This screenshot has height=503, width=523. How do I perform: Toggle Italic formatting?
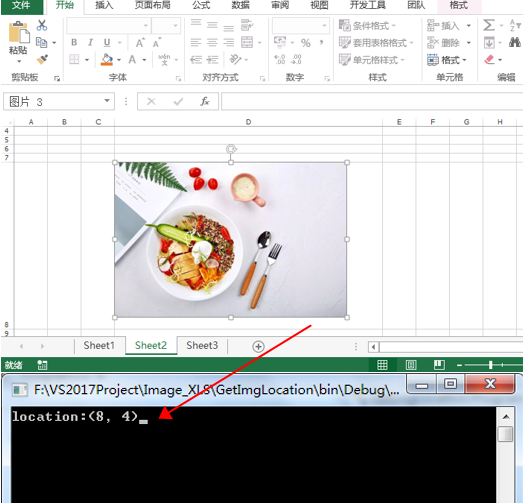point(90,42)
